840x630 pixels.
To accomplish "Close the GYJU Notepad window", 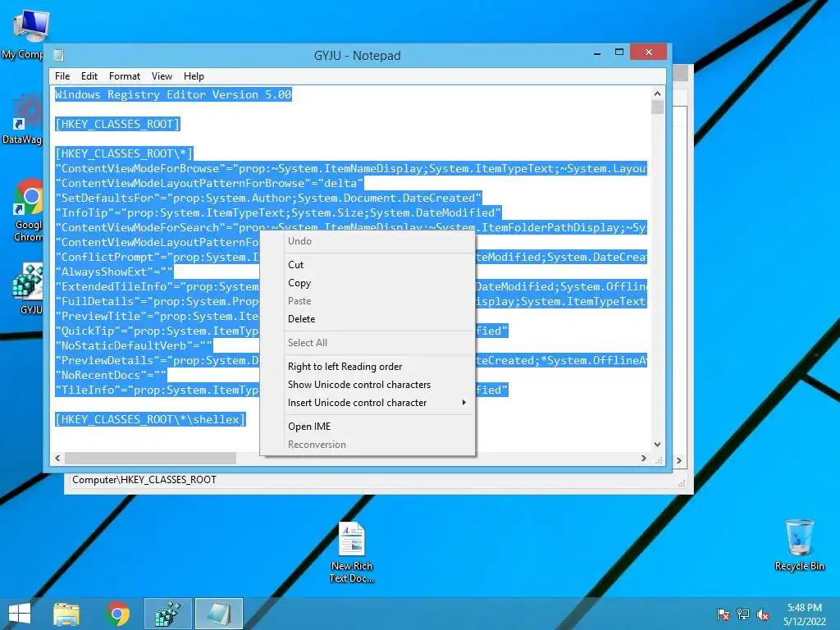I will tap(648, 52).
